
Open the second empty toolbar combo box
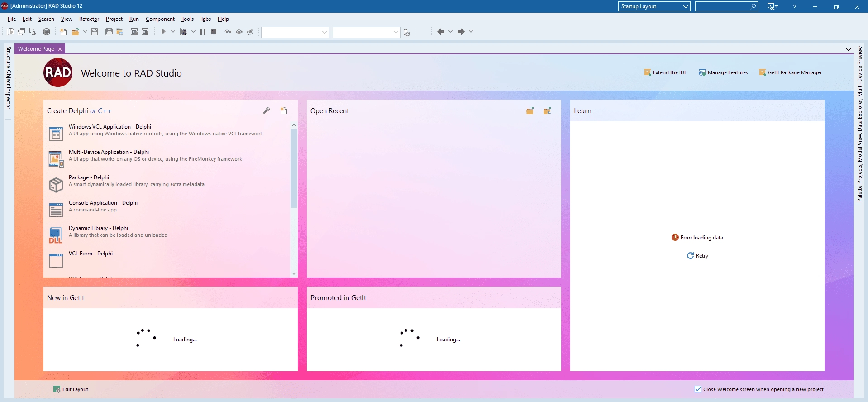[366, 32]
